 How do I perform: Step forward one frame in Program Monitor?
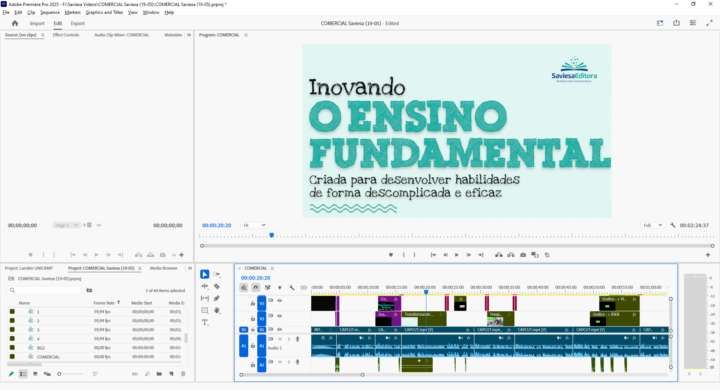pyautogui.click(x=469, y=255)
